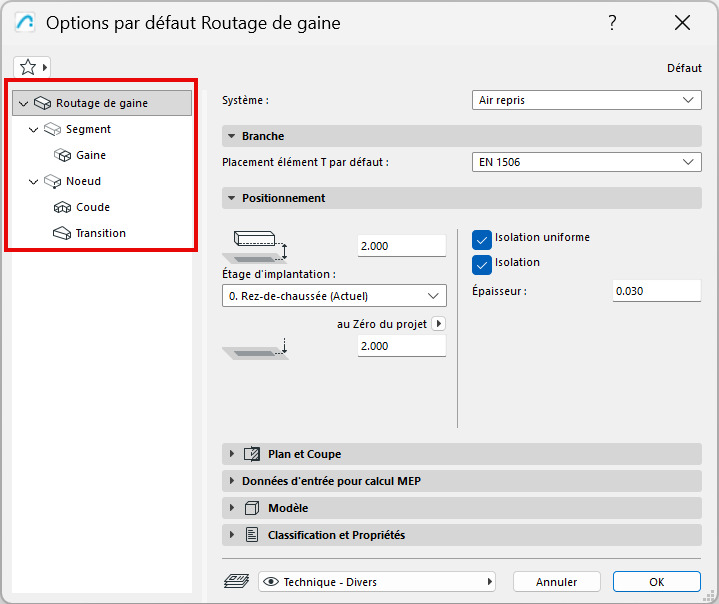Screen dimensions: 719x604
Task: Toggle the Isolation checkbox
Action: tap(482, 263)
